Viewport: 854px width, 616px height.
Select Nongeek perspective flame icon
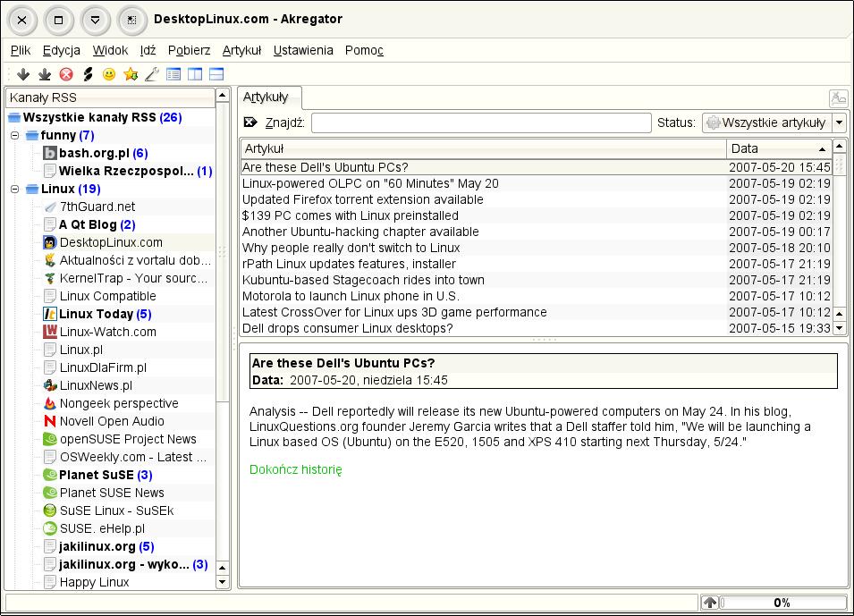[50, 403]
